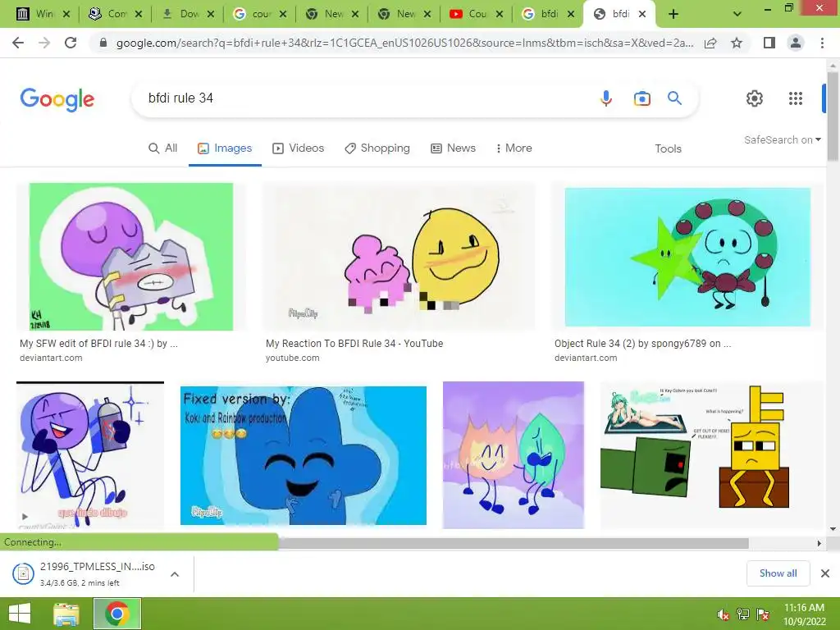This screenshot has width=840, height=630.
Task: Open the Chrome three-dot menu
Action: [822, 43]
